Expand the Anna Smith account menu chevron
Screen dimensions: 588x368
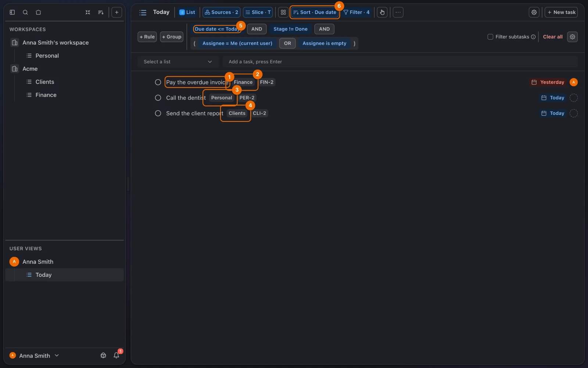tap(57, 355)
